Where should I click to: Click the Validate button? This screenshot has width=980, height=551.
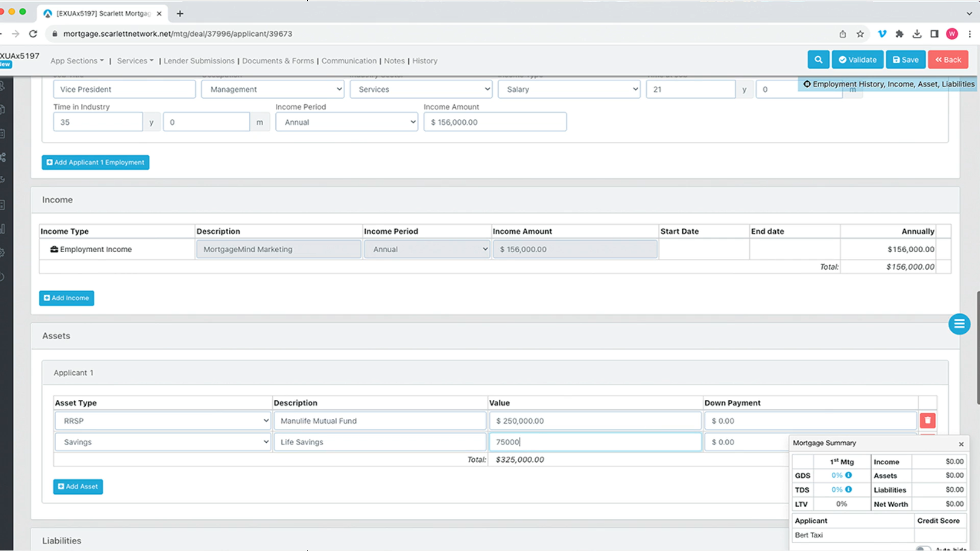pos(857,60)
